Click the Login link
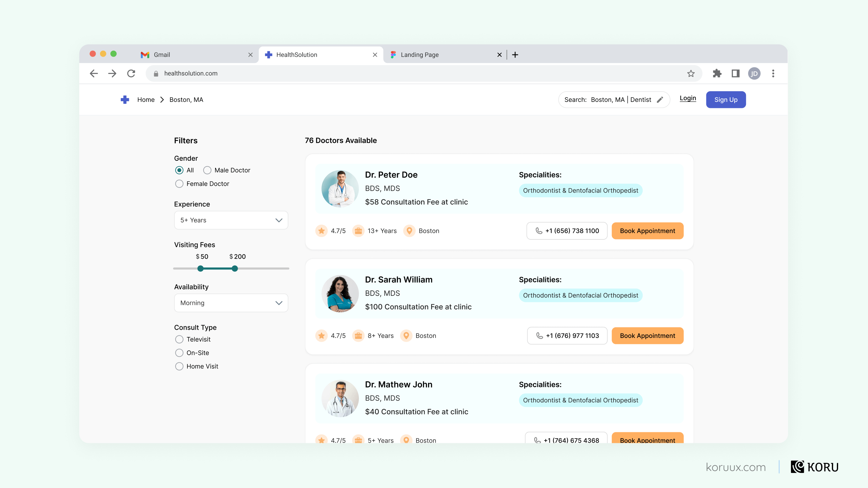Image resolution: width=868 pixels, height=488 pixels. (687, 98)
